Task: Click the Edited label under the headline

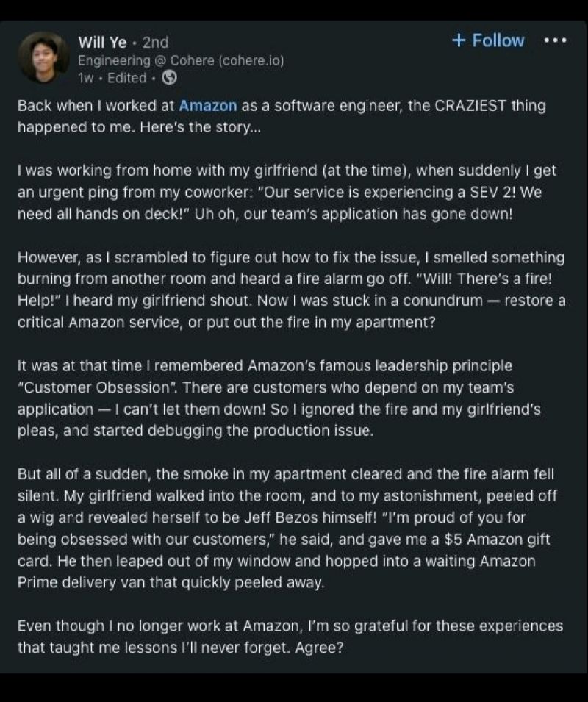Action: tap(126, 78)
